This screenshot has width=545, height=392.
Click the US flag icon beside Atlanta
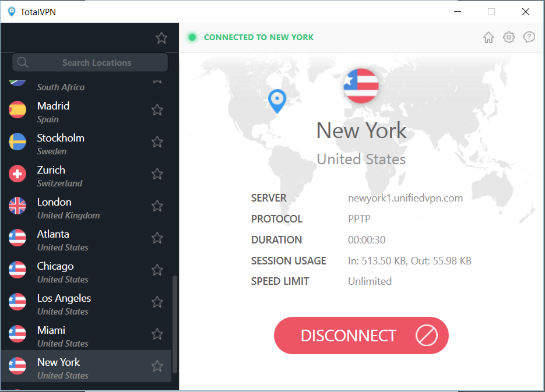[17, 238]
